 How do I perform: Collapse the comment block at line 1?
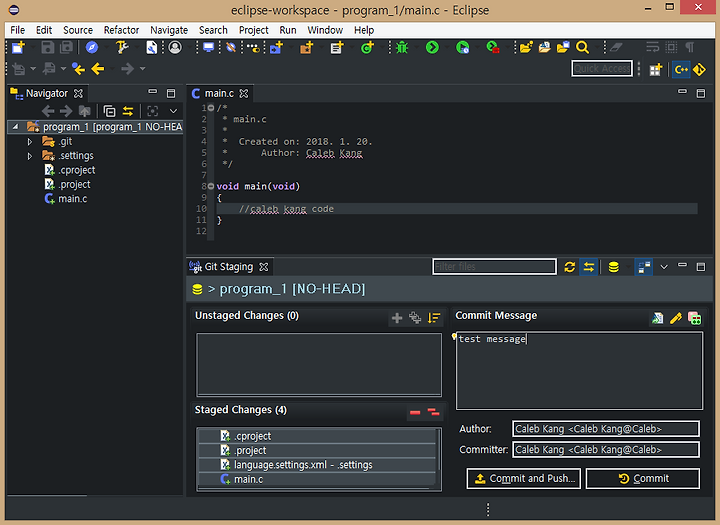[211, 108]
